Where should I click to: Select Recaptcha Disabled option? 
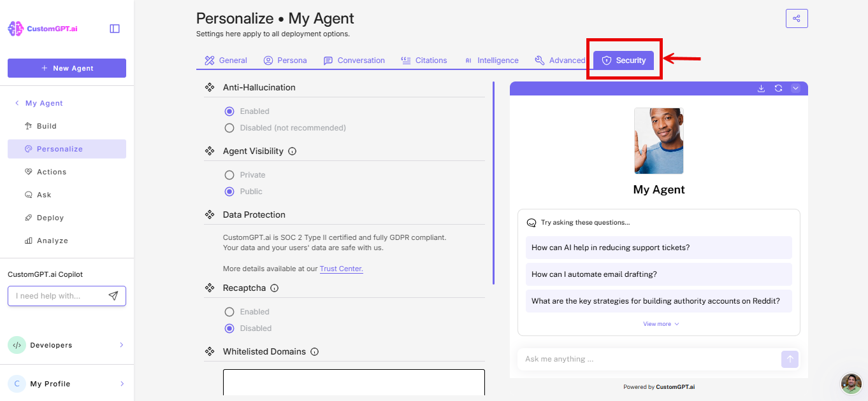pos(229,328)
